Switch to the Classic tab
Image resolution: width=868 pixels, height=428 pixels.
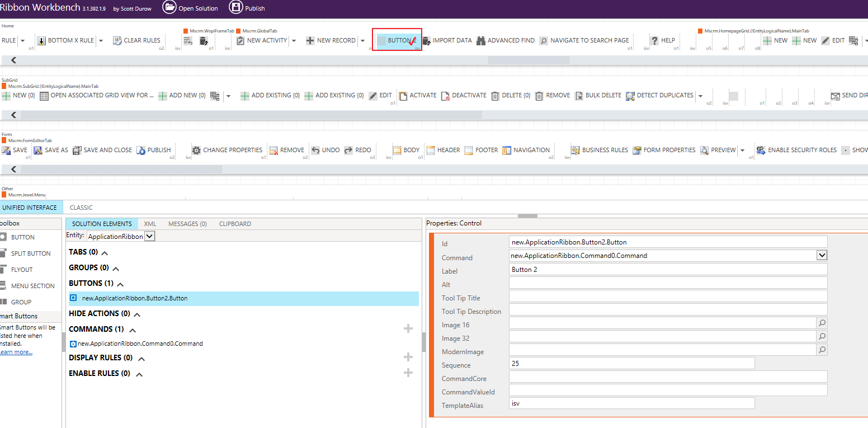[81, 208]
